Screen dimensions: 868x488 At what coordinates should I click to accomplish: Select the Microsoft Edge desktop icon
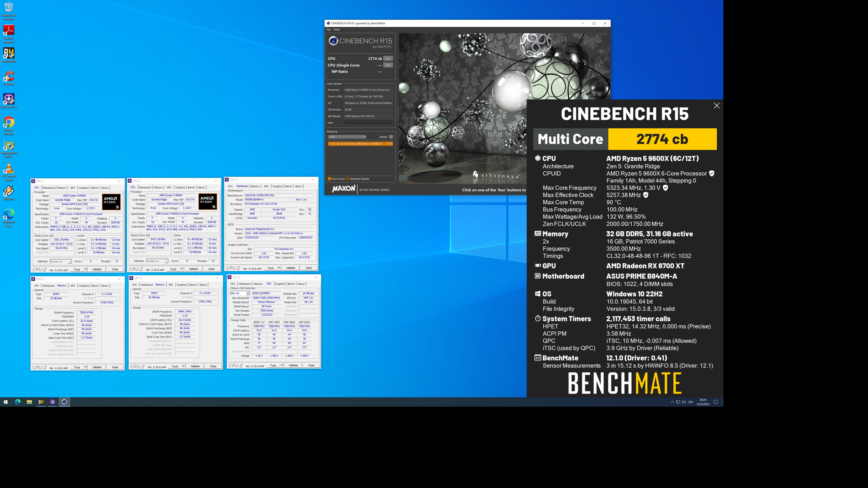(x=9, y=218)
